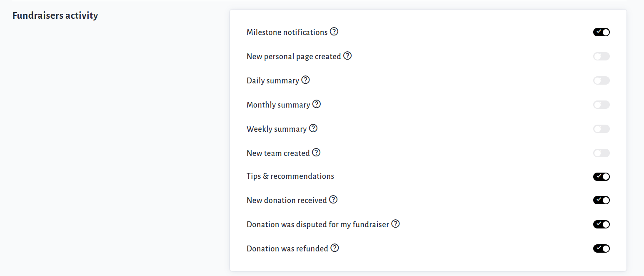Turn on the Daily summary toggle
Viewport: 644px width, 276px height.
601,80
